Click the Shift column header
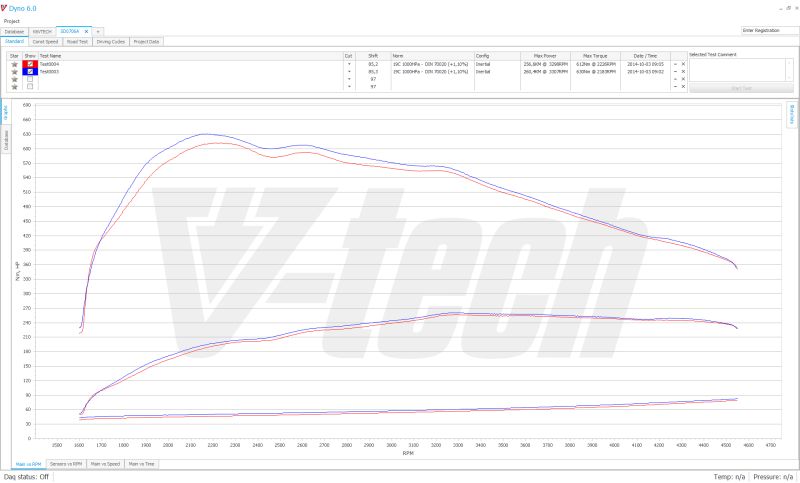 (x=373, y=56)
